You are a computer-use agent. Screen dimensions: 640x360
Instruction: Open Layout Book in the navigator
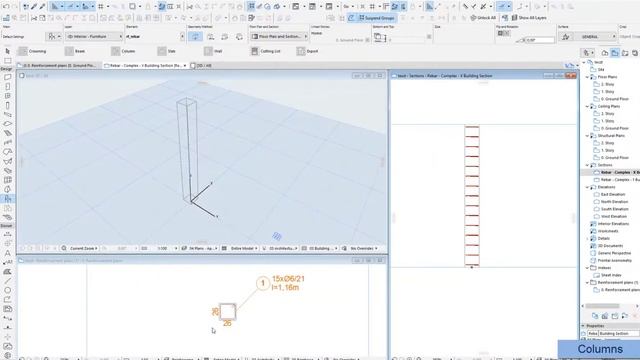(x=625, y=53)
